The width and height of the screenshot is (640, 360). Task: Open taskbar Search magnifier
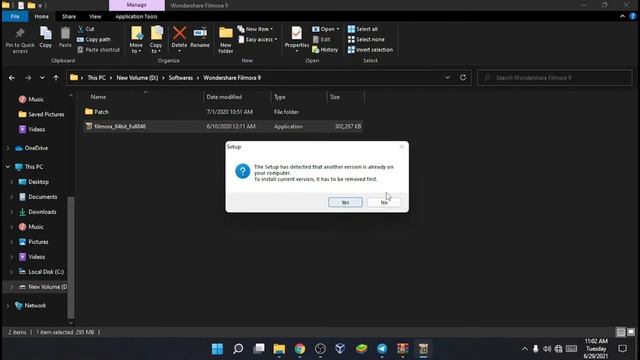pos(238,349)
